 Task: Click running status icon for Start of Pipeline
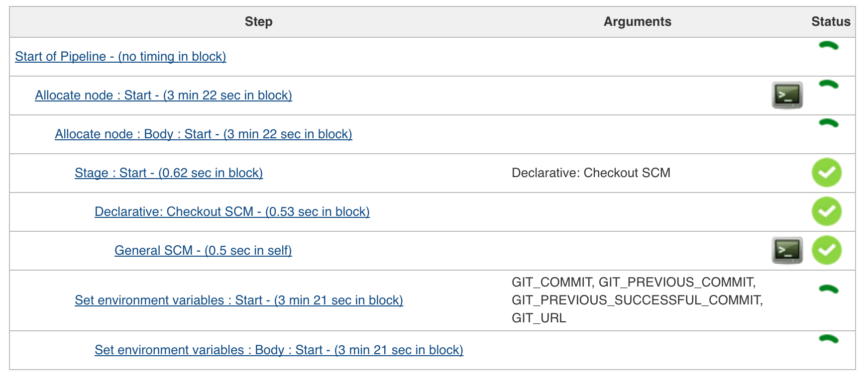[x=829, y=46]
